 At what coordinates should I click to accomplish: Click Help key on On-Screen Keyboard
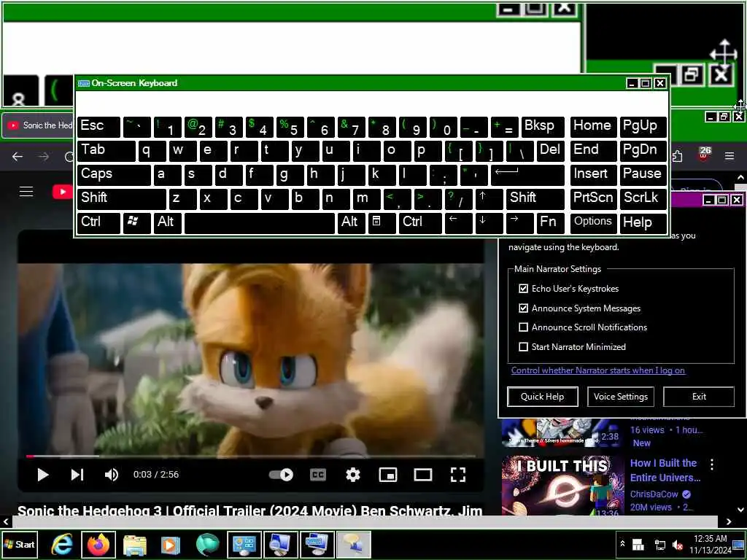pos(643,222)
